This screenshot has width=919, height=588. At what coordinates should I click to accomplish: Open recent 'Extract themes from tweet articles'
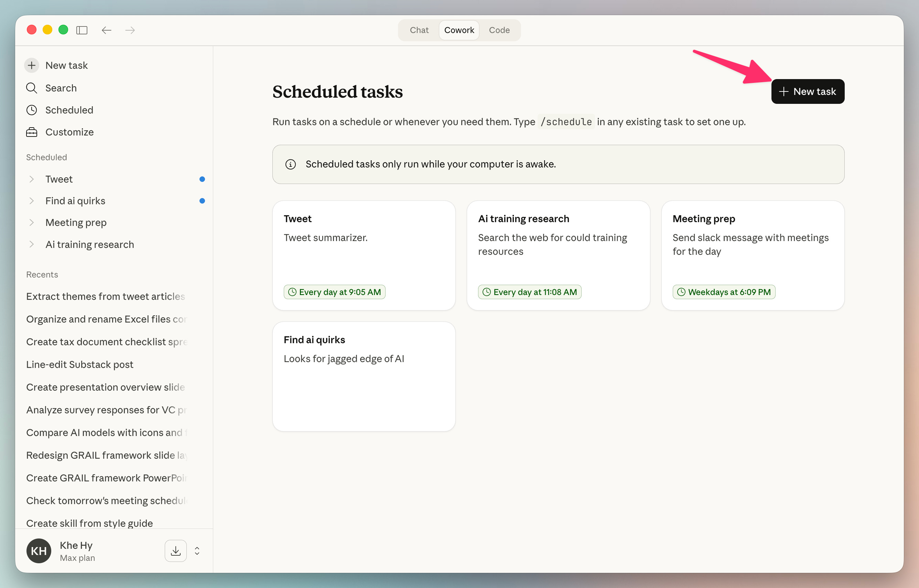coord(106,296)
